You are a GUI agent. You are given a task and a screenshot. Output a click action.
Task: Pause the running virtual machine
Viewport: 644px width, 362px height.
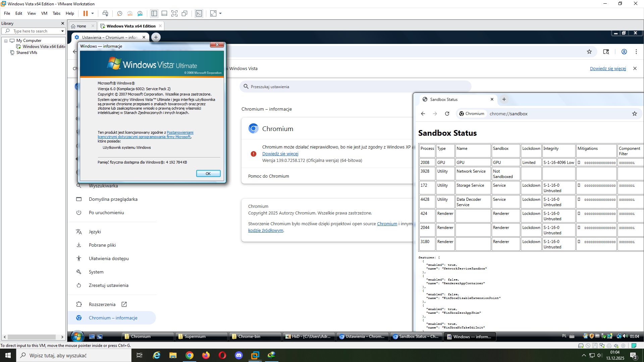tap(86, 13)
